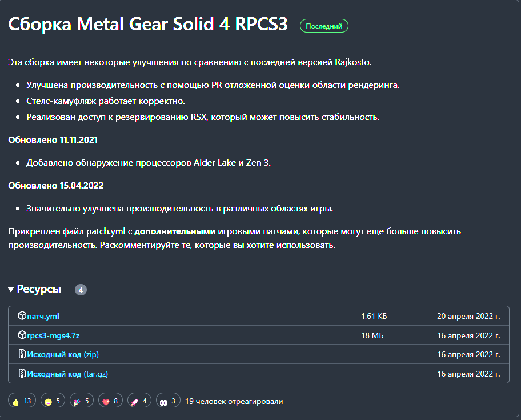Toggle the thumbs-up reaction with 13 votes
This screenshot has width=521, height=420.
click(22, 401)
